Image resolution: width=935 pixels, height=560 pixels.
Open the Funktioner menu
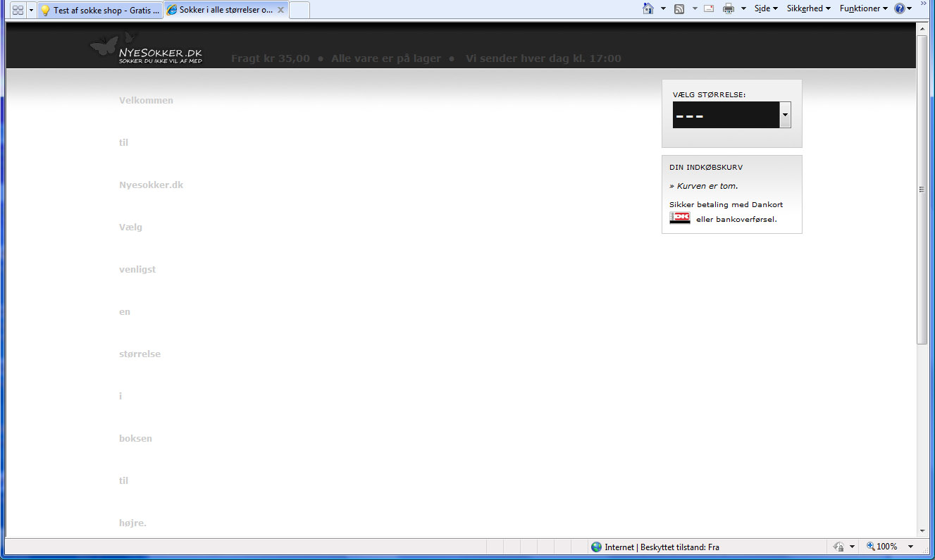(863, 9)
